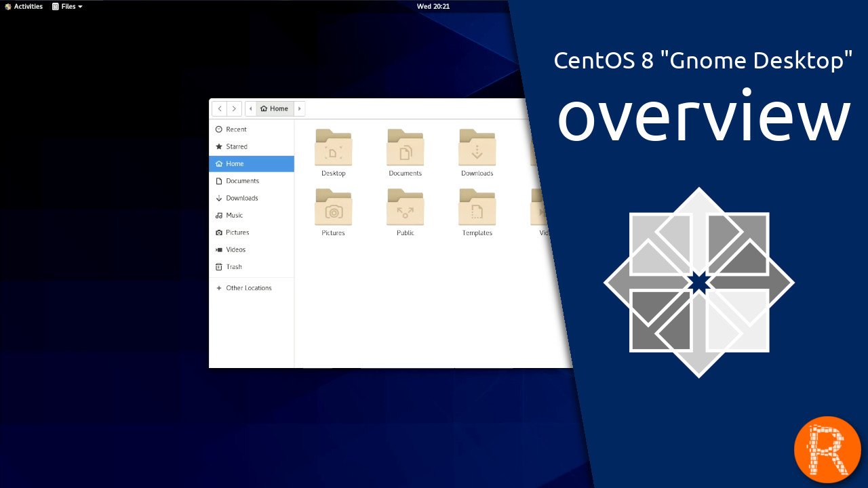This screenshot has width=868, height=488.
Task: Click the "Templates" folder label
Action: [x=477, y=233]
